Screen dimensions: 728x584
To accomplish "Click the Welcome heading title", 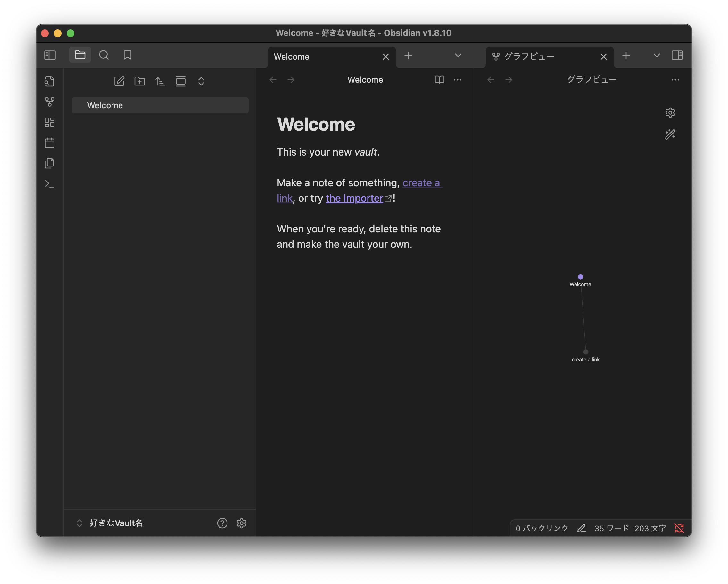I will coord(316,124).
